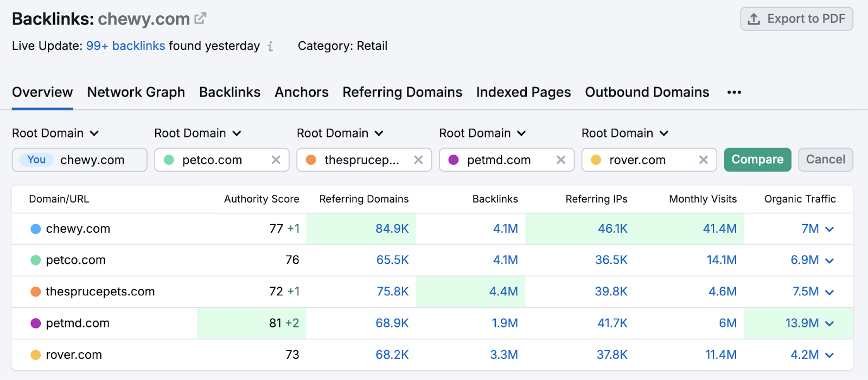
Task: Open Root Domain dropdown above rover.com
Action: [x=625, y=133]
